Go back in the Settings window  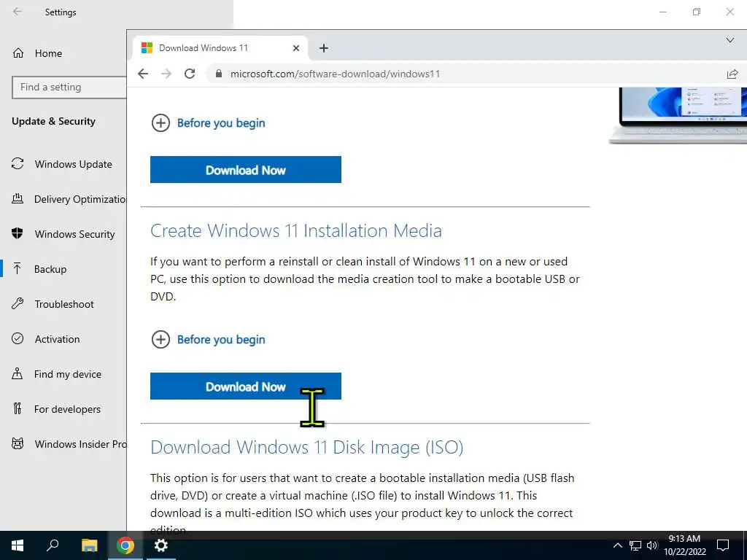coord(18,12)
